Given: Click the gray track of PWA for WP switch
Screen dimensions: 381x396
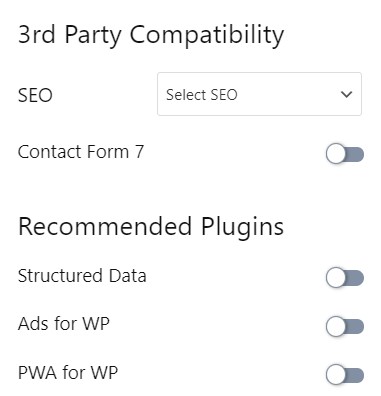Looking at the screenshot, I should 355,375.
